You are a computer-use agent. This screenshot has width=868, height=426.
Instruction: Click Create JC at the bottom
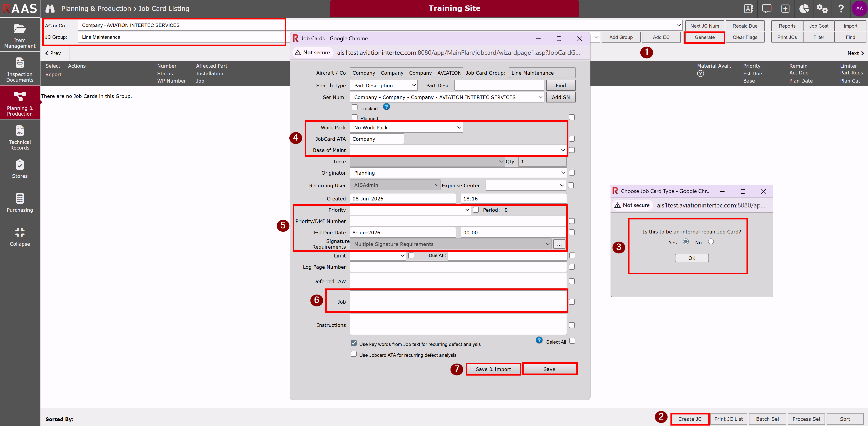pyautogui.click(x=690, y=419)
